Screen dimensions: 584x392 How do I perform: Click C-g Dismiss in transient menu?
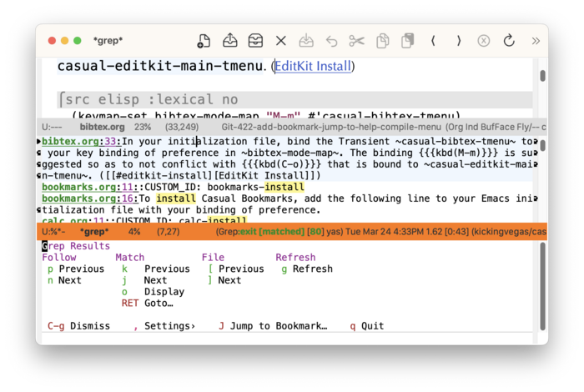[x=78, y=326]
